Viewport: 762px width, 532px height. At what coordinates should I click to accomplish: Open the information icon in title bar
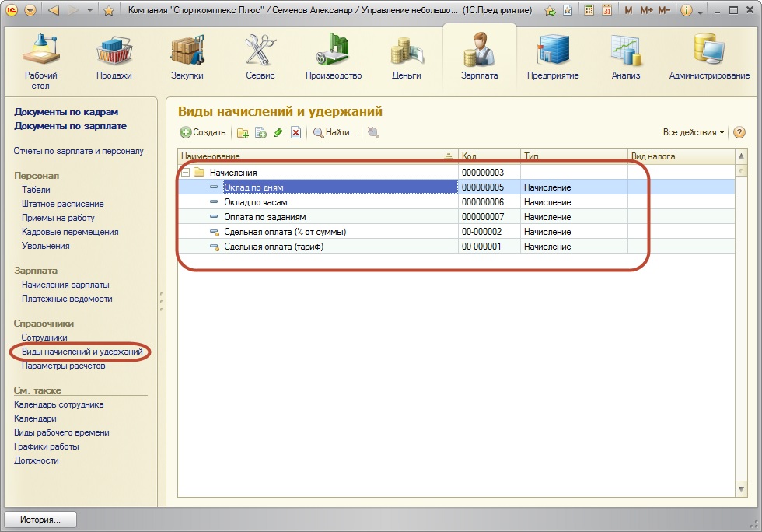(686, 10)
